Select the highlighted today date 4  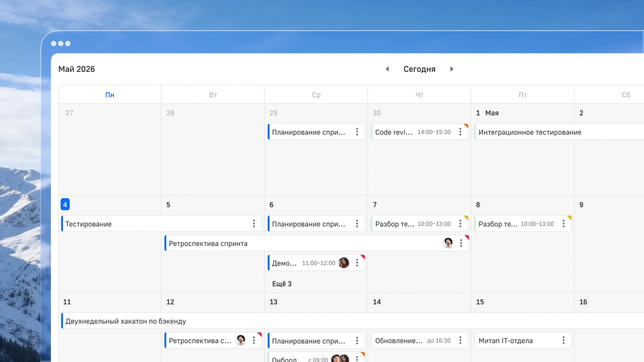(x=65, y=205)
